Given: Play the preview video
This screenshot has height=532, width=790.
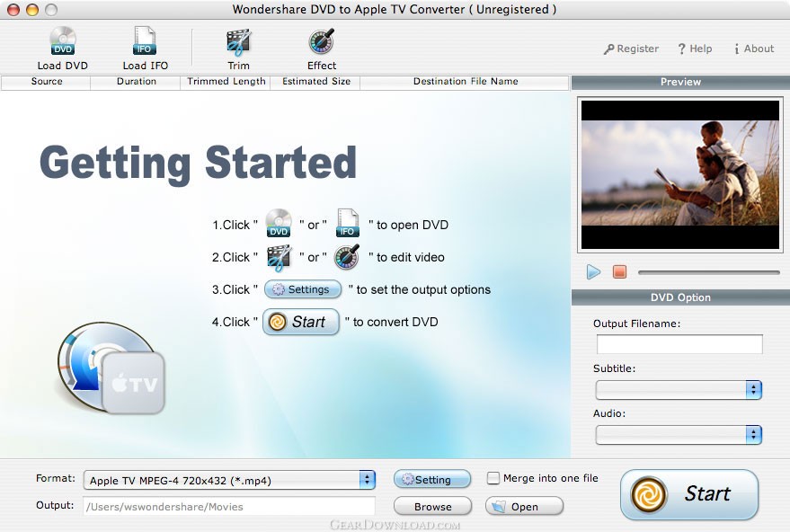Looking at the screenshot, I should tap(593, 272).
